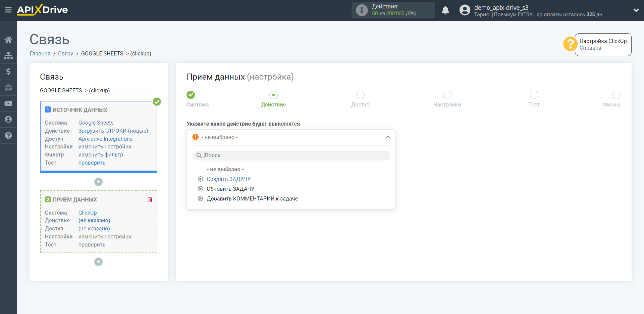Go to Связи breadcrumb
Image resolution: width=644 pixels, height=314 pixels.
click(66, 53)
